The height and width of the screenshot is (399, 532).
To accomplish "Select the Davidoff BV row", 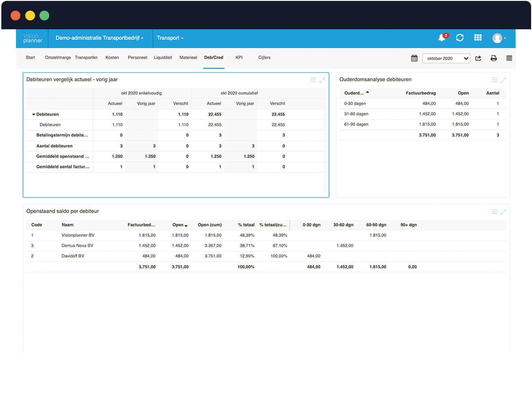I will (266, 256).
